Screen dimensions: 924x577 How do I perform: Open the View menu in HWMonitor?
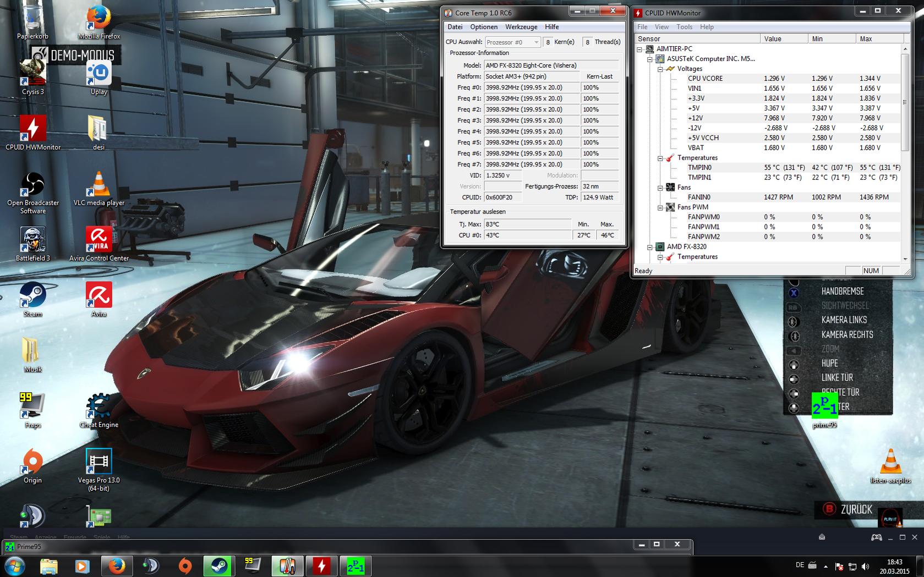[661, 27]
